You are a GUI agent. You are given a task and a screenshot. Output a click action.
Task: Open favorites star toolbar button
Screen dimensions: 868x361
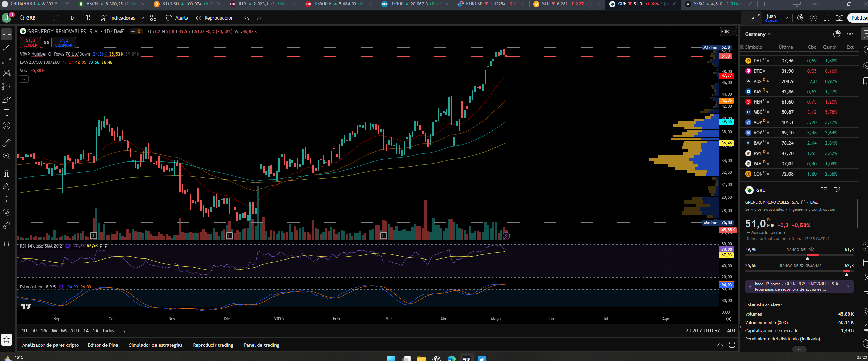coord(7,340)
